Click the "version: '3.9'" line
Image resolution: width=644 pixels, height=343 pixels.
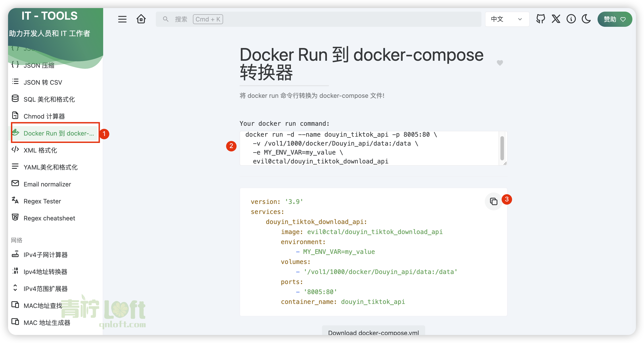coord(277,202)
